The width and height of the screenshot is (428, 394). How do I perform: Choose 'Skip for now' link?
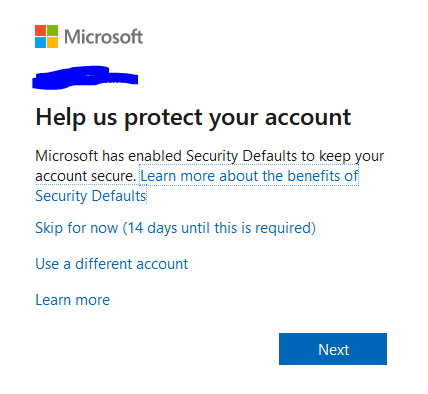(x=77, y=228)
